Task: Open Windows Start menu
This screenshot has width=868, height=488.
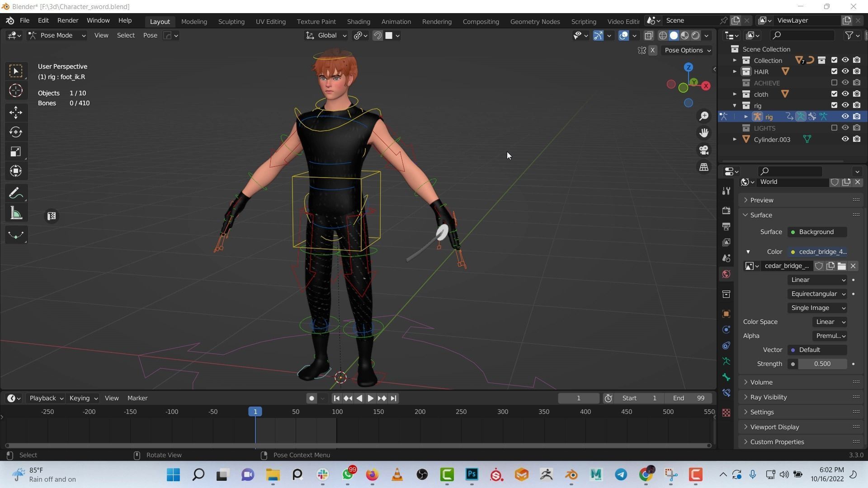Action: [x=173, y=475]
